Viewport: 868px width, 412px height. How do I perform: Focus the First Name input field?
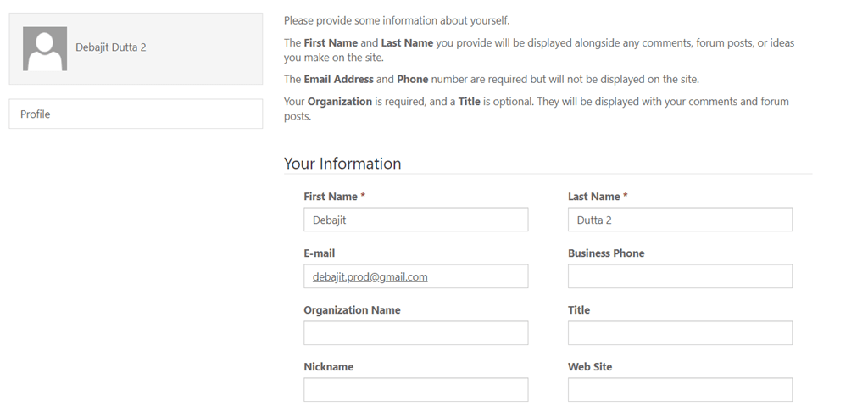coord(415,220)
